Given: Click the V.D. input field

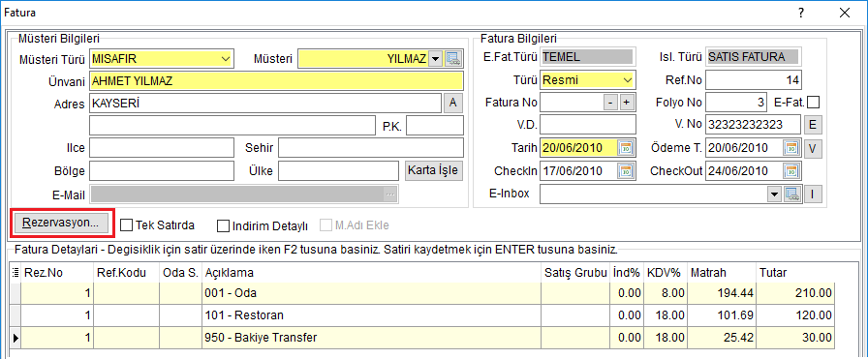Looking at the screenshot, I should 588,125.
